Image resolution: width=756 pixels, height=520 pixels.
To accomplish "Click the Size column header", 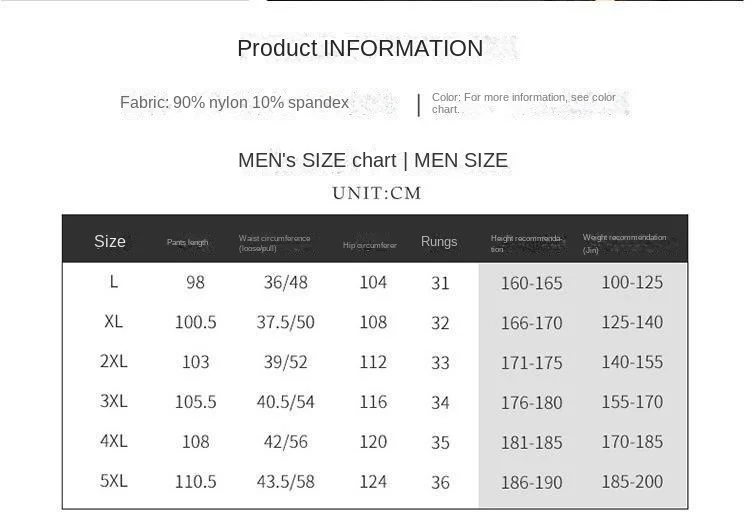I will point(110,241).
